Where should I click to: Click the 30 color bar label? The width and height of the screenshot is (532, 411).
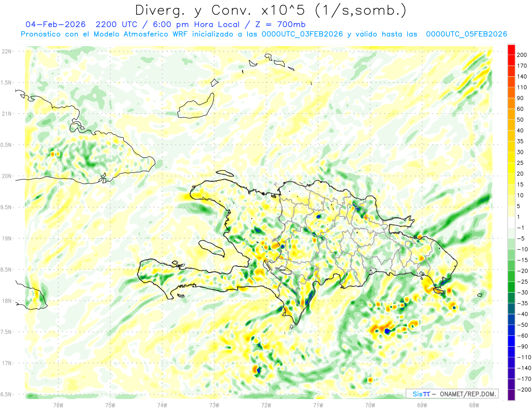point(520,152)
